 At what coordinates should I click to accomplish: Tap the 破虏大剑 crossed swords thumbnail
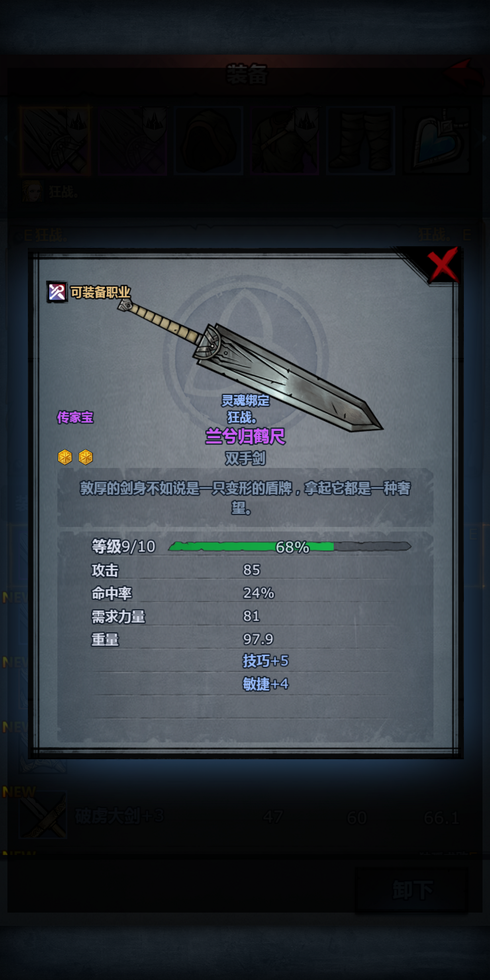coord(43,815)
